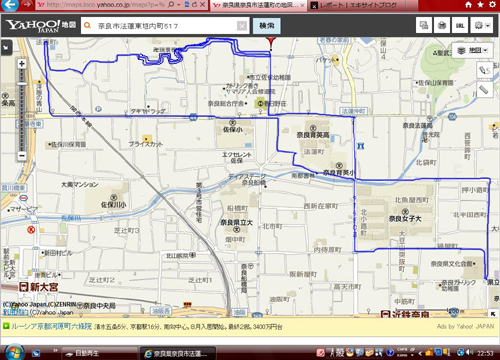The width and height of the screenshot is (500, 360).
Task: Click the browser forward arrow
Action: [27, 5]
